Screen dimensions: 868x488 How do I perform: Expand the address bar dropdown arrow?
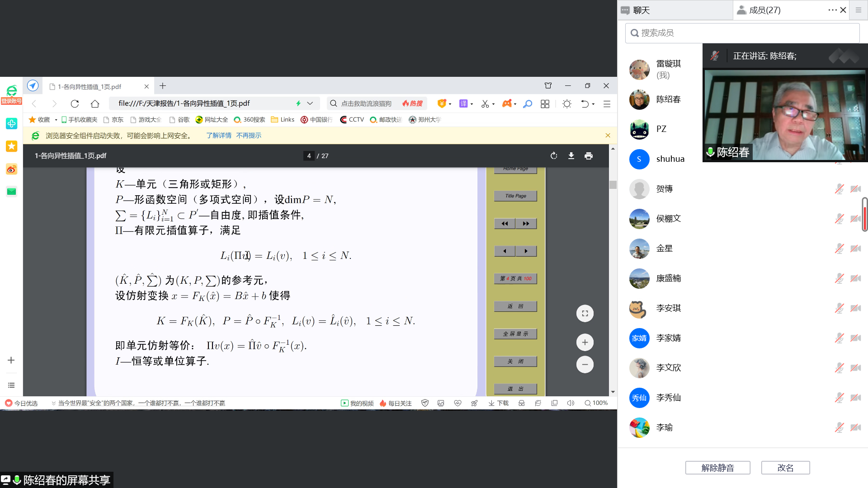[310, 103]
